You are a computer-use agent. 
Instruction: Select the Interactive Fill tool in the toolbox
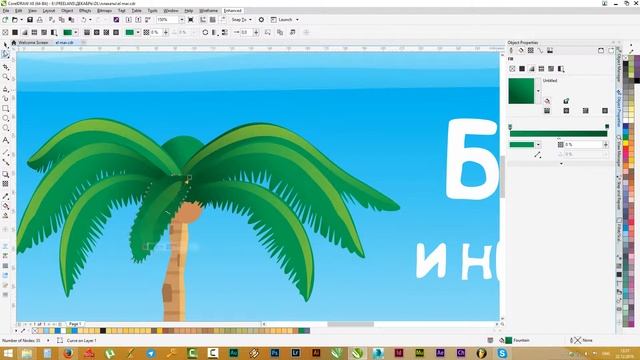[x=5, y=206]
